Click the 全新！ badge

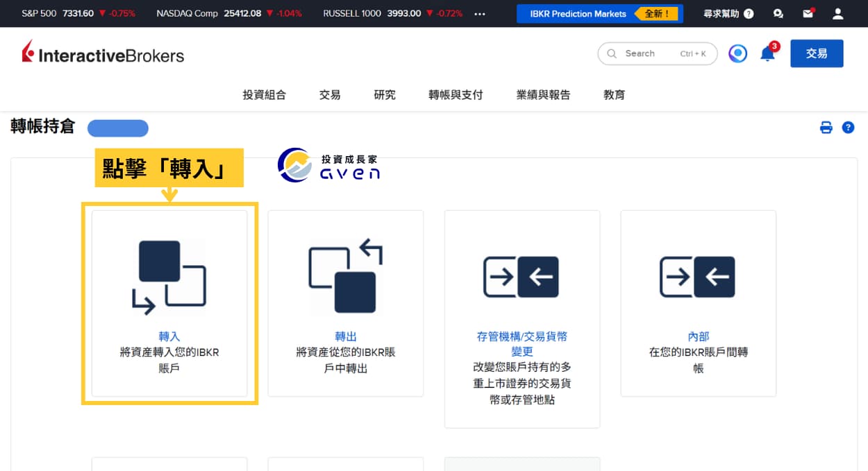click(x=656, y=13)
